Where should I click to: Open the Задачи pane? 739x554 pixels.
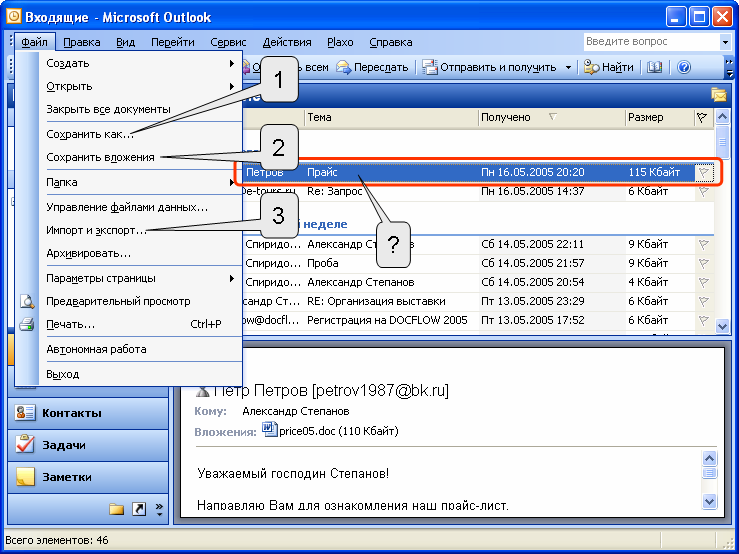tap(88, 445)
